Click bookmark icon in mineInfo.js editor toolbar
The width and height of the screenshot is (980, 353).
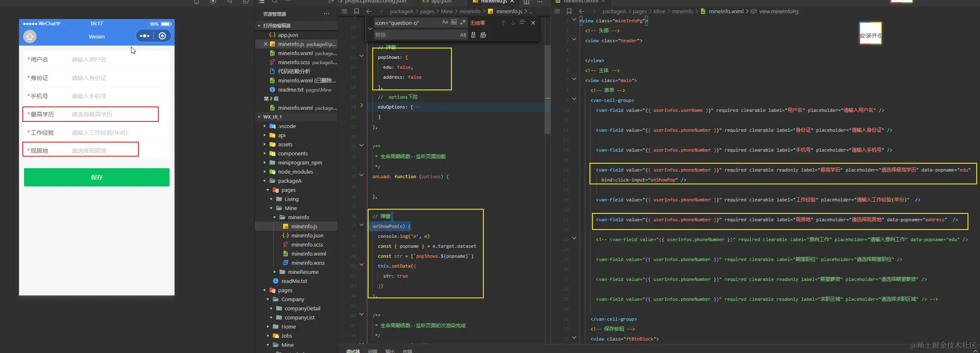pyautogui.click(x=357, y=11)
